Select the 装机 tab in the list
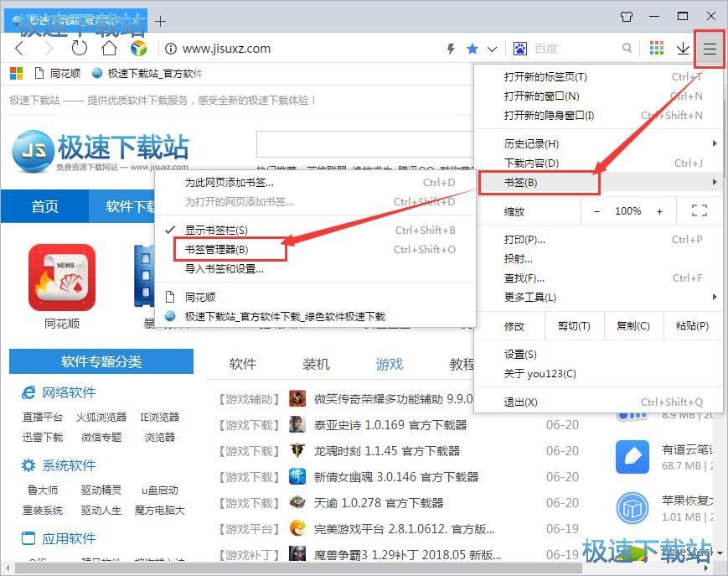Screen dimensions: 728x576 coord(316,364)
